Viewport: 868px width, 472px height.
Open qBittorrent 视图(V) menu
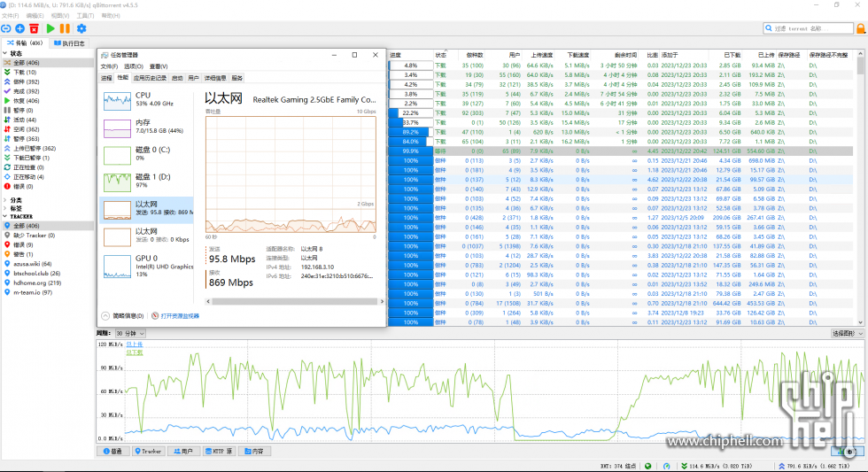[x=60, y=16]
